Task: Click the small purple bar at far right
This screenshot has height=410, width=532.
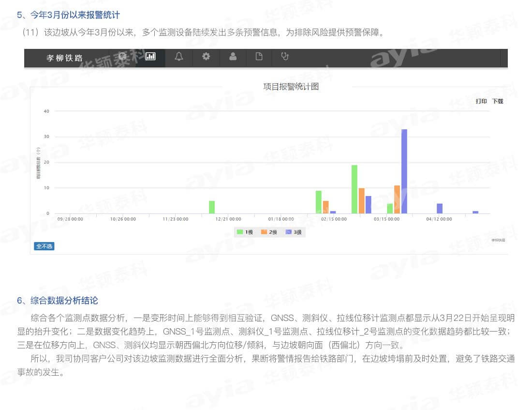Action: click(475, 212)
